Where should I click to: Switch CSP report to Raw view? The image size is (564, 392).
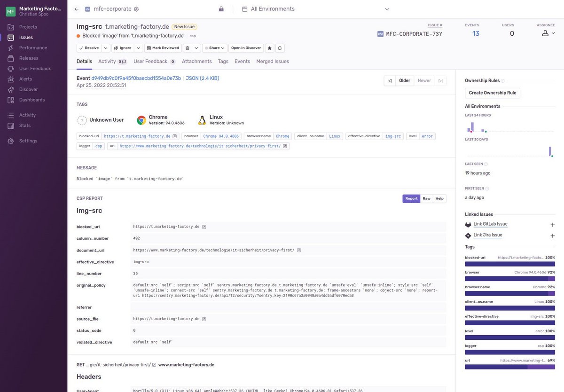point(426,199)
